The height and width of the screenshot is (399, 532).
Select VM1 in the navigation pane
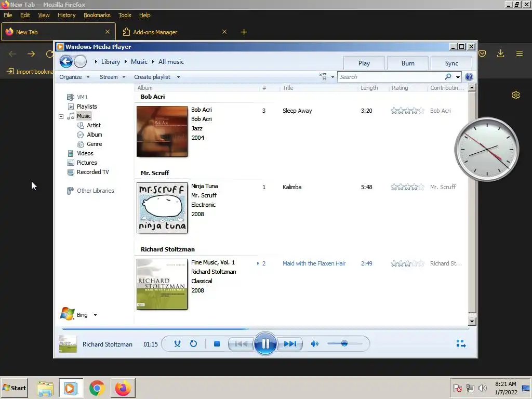click(77, 97)
